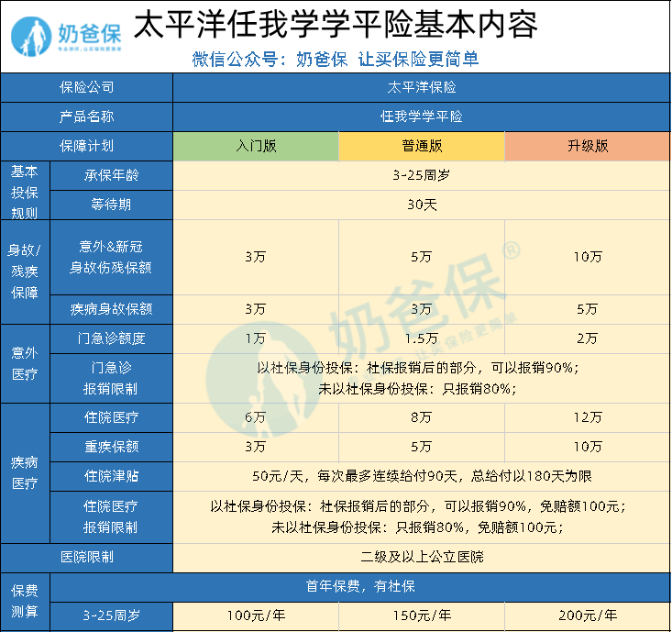The height and width of the screenshot is (632, 672).
Task: Select the 保险公司 header cell
Action: (86, 87)
